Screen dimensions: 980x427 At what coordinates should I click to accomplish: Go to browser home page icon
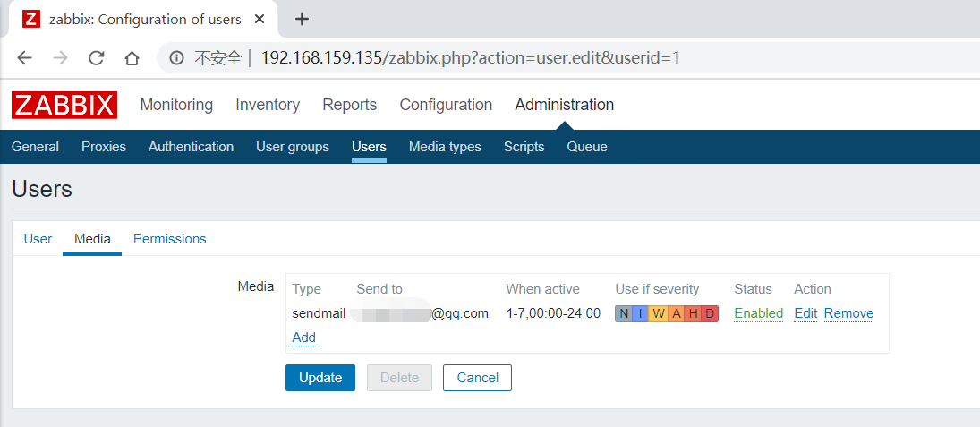click(x=132, y=58)
